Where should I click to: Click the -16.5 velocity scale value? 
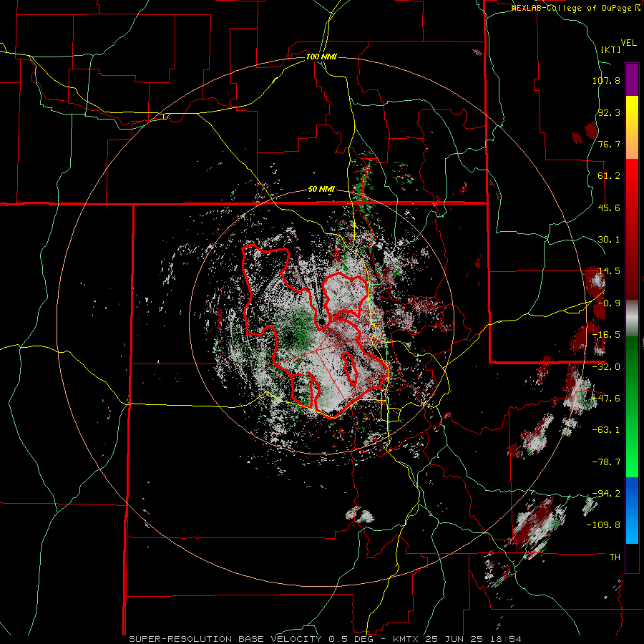[606, 335]
